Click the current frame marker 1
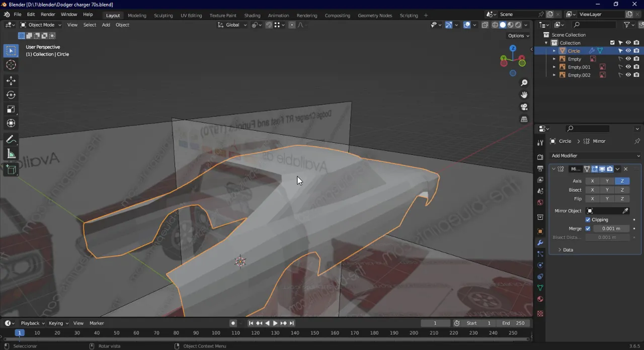The image size is (644, 350). (x=20, y=333)
